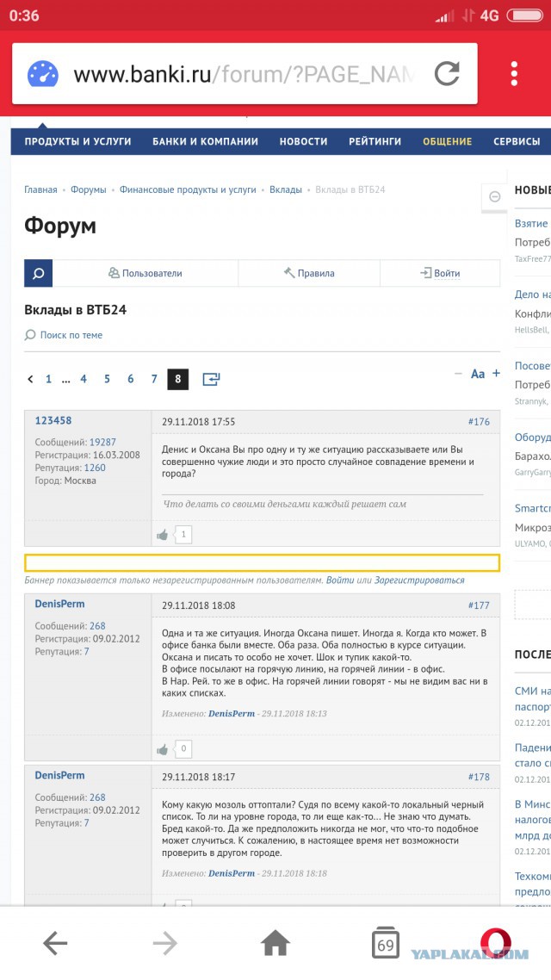The image size is (551, 980).
Task: Go to Главная breadcrumb link
Action: (40, 189)
